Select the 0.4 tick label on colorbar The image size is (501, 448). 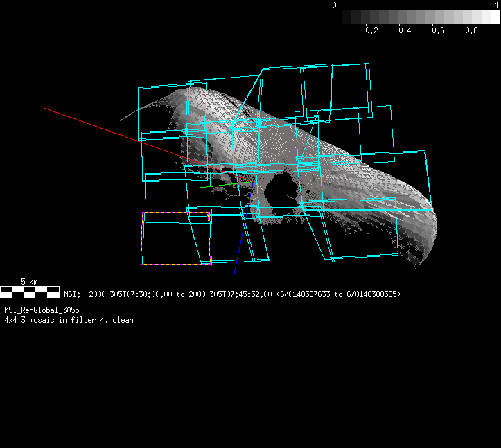[x=405, y=30]
